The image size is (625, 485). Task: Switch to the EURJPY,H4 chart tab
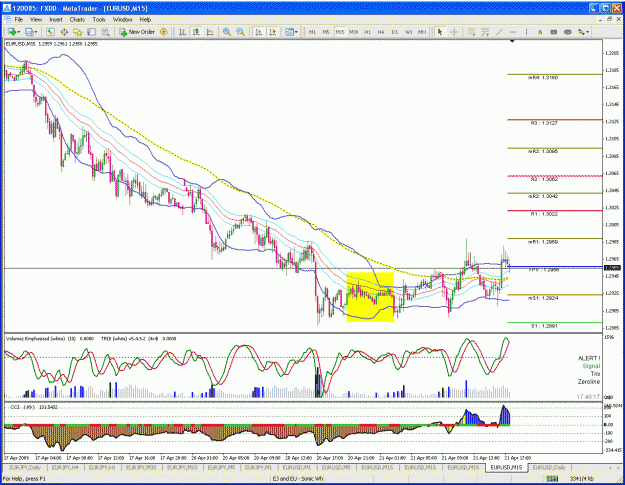click(x=64, y=467)
